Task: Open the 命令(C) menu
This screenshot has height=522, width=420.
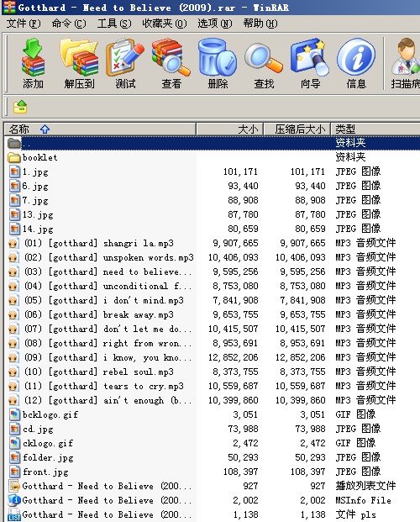Action: coord(69,24)
